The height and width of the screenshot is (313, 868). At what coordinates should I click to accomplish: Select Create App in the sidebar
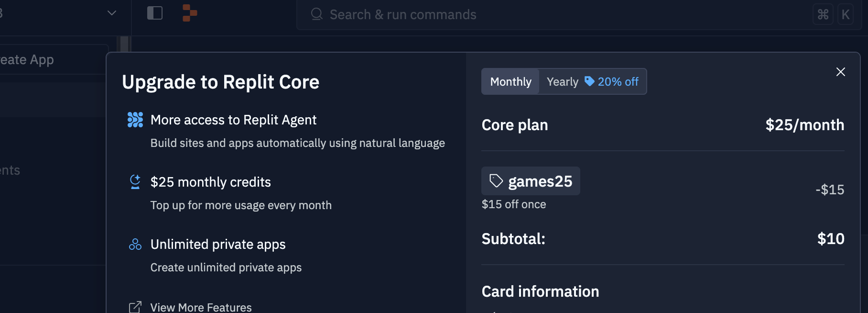pyautogui.click(x=26, y=59)
